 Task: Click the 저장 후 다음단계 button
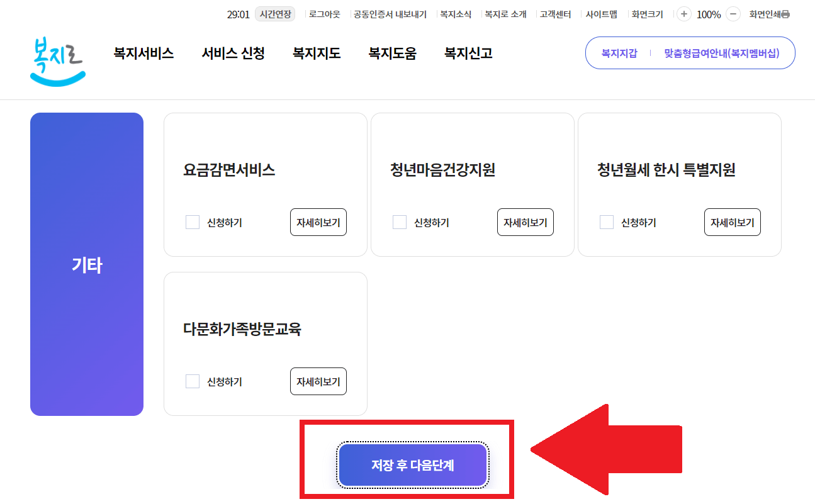(x=413, y=465)
